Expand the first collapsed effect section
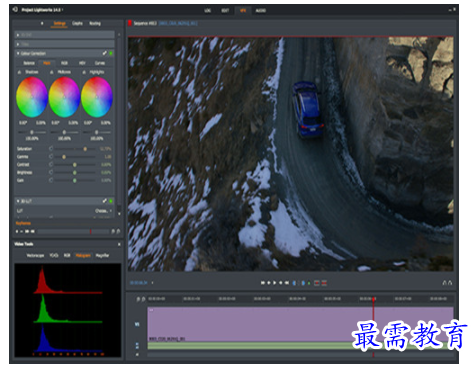Image resolution: width=476 pixels, height=367 pixels. (18, 35)
